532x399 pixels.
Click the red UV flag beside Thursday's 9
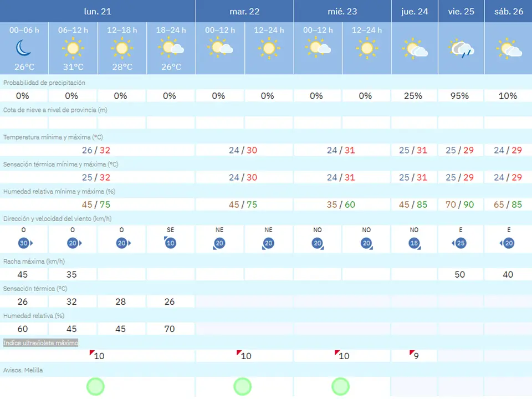pos(412,352)
